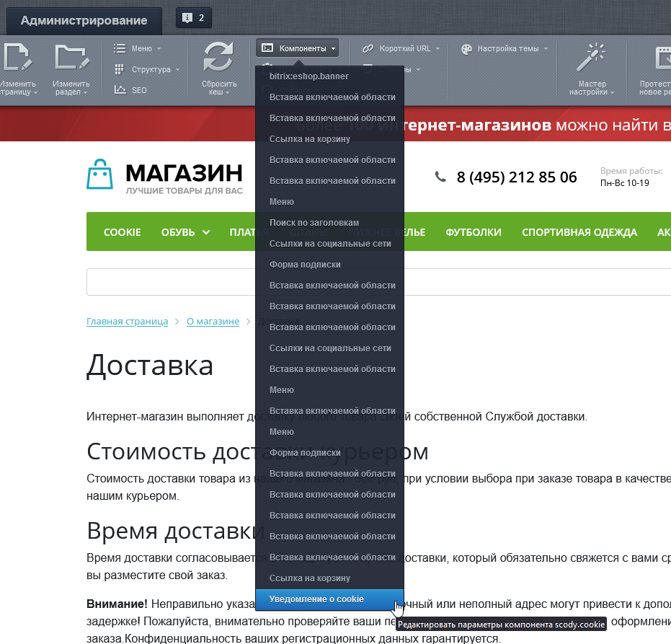Select Поиск по заголовкам menu entry
This screenshot has width=671, height=644.
(x=329, y=223)
